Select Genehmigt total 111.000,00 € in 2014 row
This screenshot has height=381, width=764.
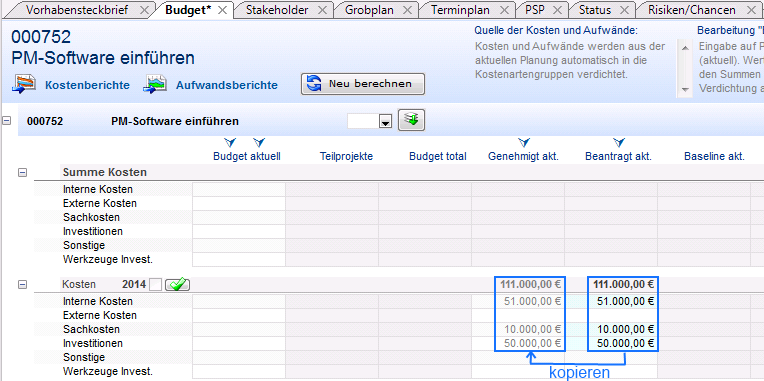(x=530, y=284)
